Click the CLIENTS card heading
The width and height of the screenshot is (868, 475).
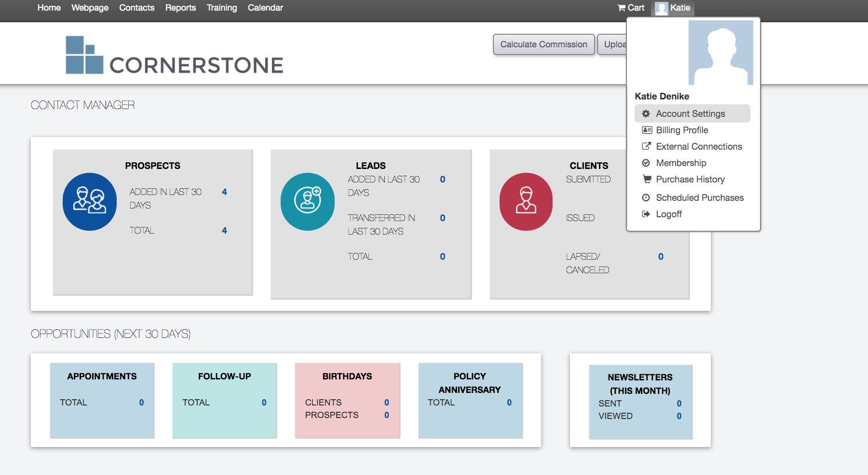coord(589,166)
